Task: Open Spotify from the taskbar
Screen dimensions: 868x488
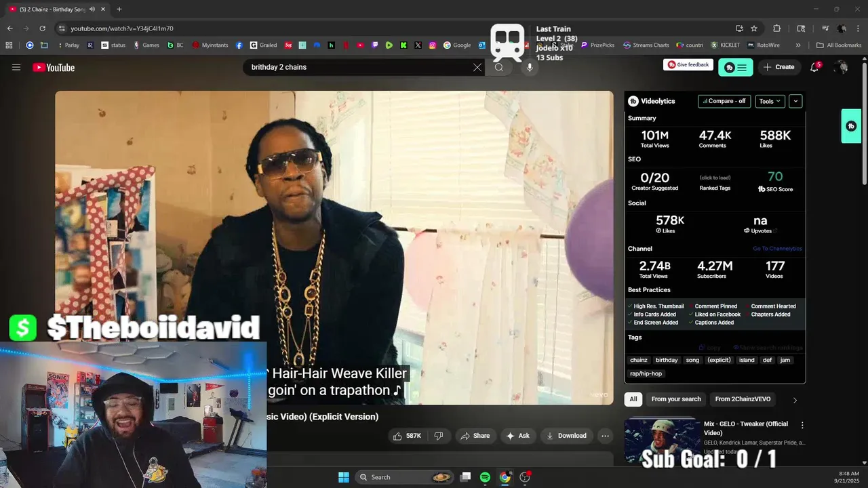Action: pyautogui.click(x=485, y=477)
